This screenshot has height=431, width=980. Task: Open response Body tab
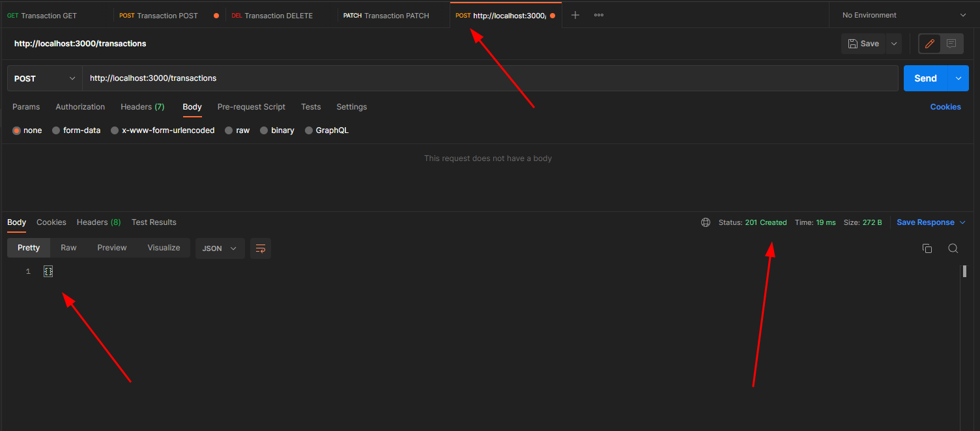pyautogui.click(x=17, y=222)
